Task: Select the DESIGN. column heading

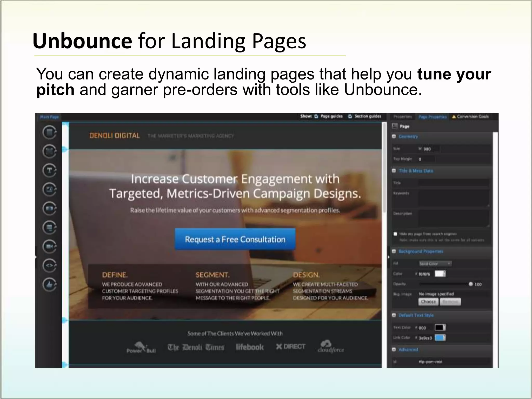Action: pos(306,275)
